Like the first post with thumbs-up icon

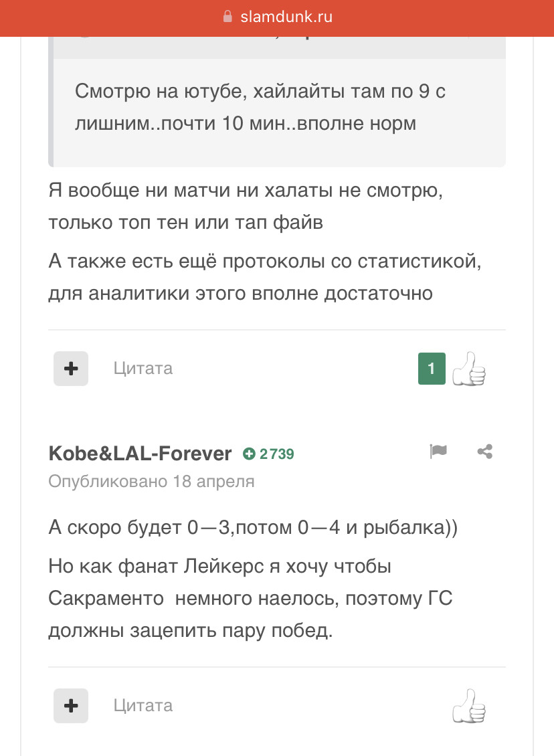468,369
